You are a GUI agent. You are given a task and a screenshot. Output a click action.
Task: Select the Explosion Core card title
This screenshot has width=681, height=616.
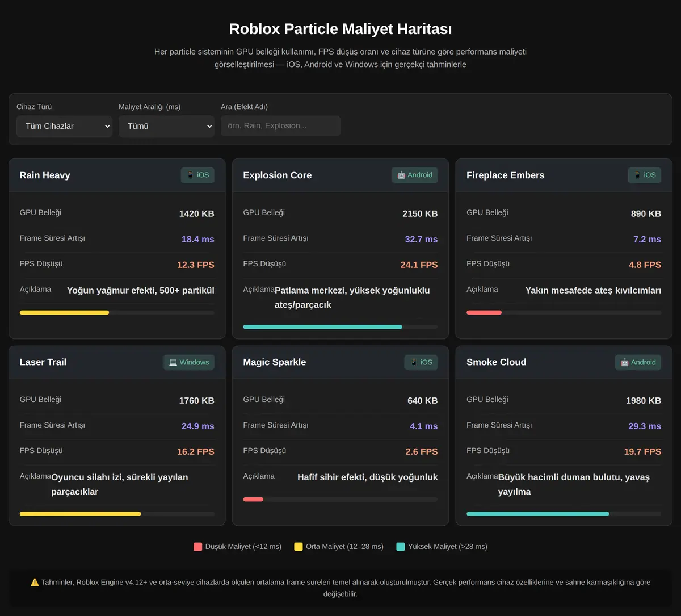click(278, 175)
